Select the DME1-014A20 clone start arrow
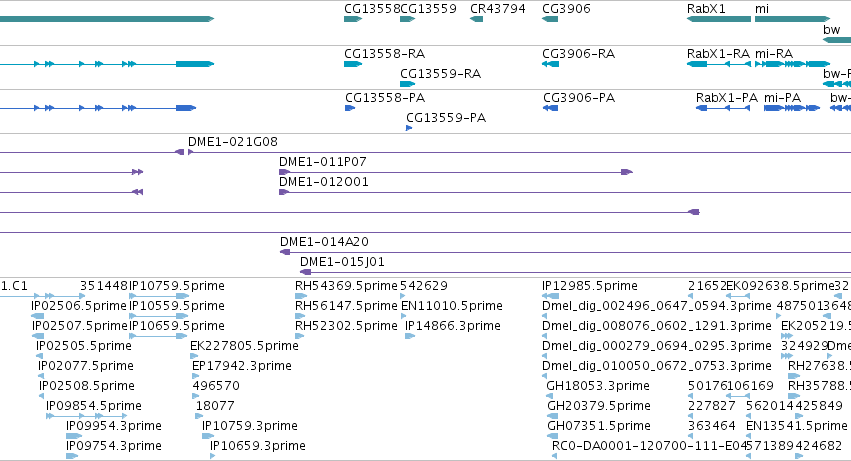 coord(285,252)
